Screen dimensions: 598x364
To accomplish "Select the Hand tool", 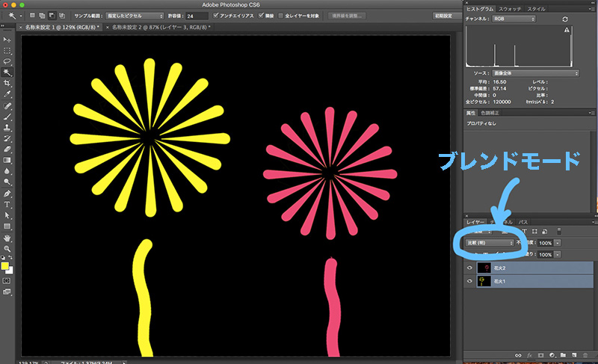I will (7, 238).
